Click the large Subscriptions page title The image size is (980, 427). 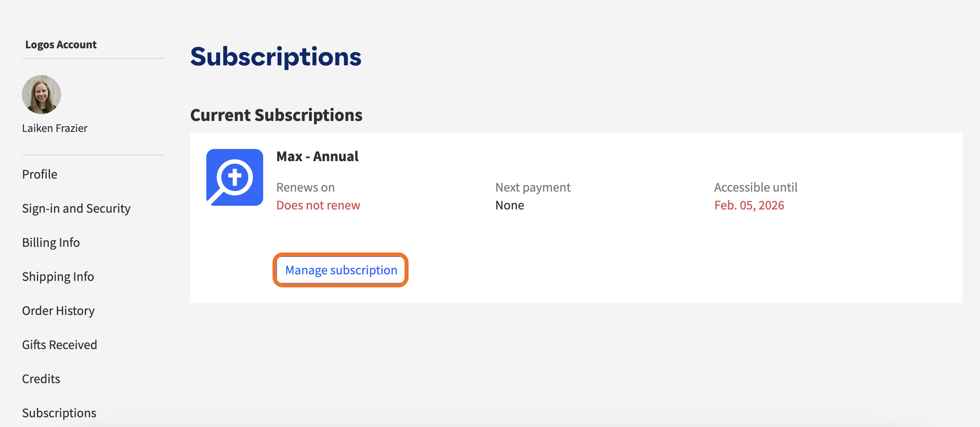pyautogui.click(x=276, y=57)
